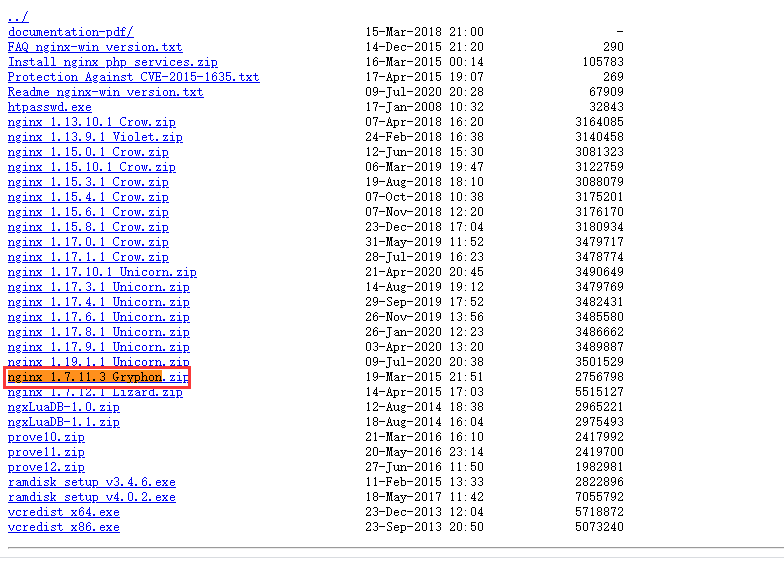
Task: Download nginx 1.17.1.1 Crow.zip
Action: click(x=88, y=257)
